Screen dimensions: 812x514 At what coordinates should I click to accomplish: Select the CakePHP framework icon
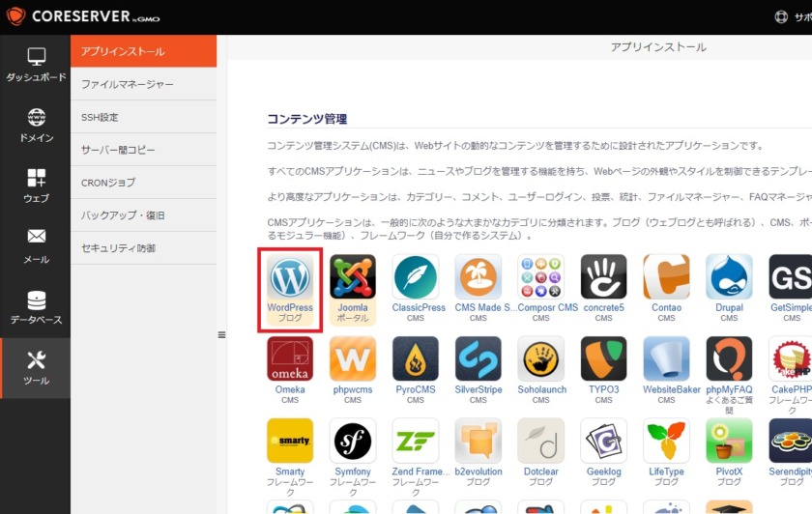791,358
